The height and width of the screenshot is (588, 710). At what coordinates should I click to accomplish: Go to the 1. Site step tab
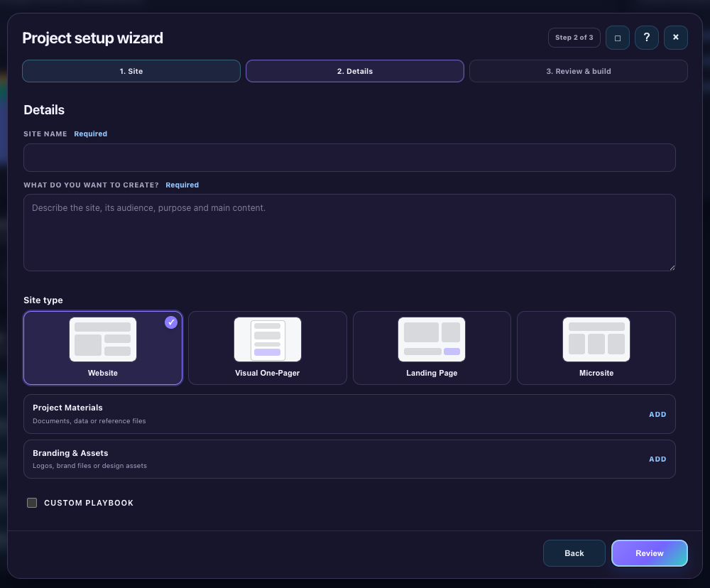point(131,71)
